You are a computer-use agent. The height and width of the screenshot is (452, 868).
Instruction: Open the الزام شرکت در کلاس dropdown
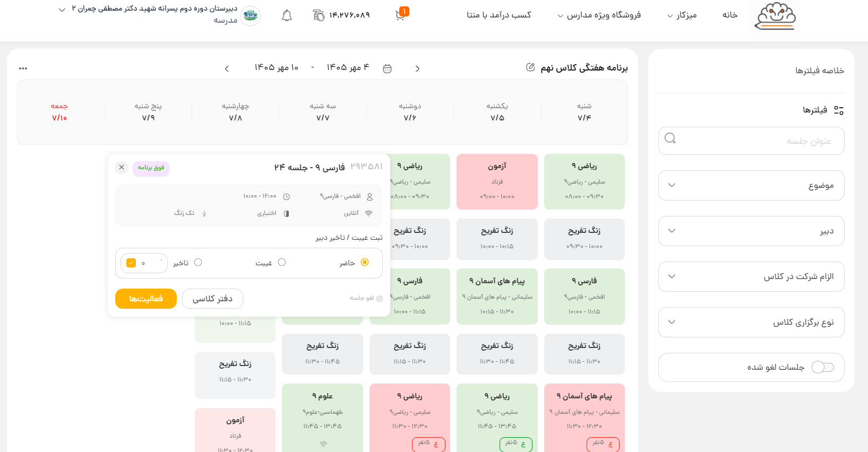coord(751,276)
